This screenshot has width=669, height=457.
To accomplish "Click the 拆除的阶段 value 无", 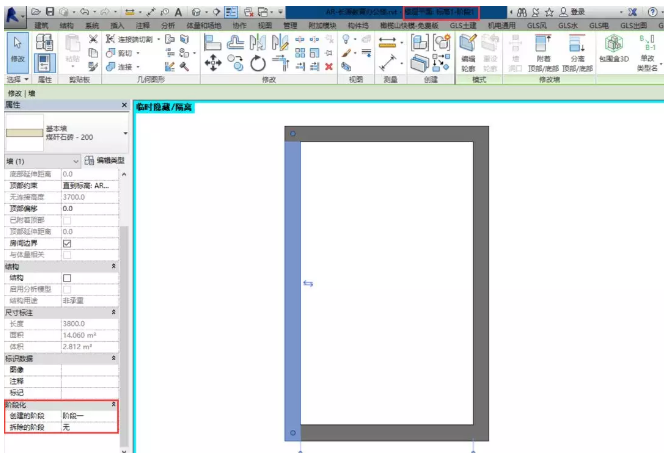I will coord(89,427).
